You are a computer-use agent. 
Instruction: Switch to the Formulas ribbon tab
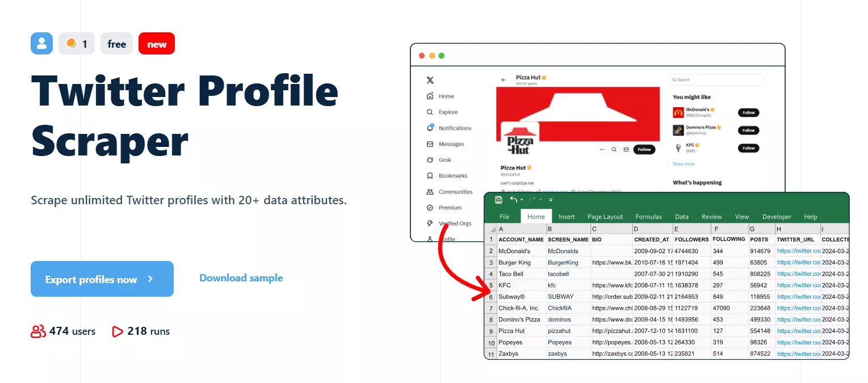click(648, 217)
